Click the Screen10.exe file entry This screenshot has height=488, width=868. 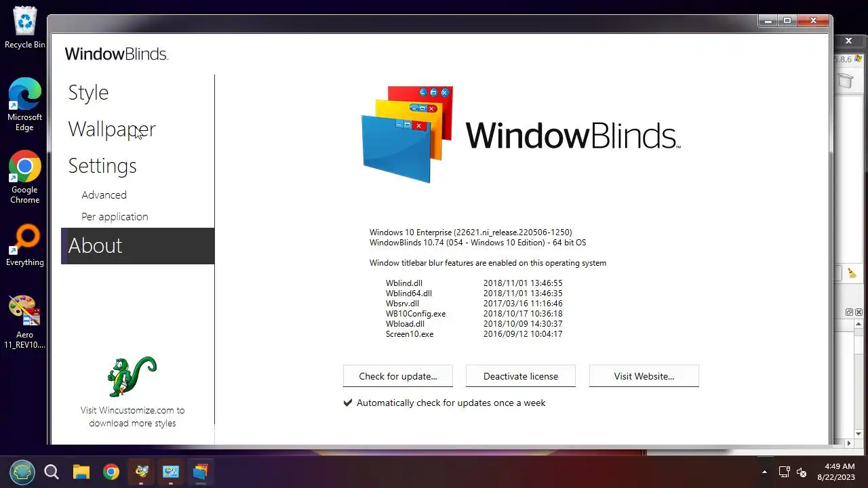[x=410, y=334]
